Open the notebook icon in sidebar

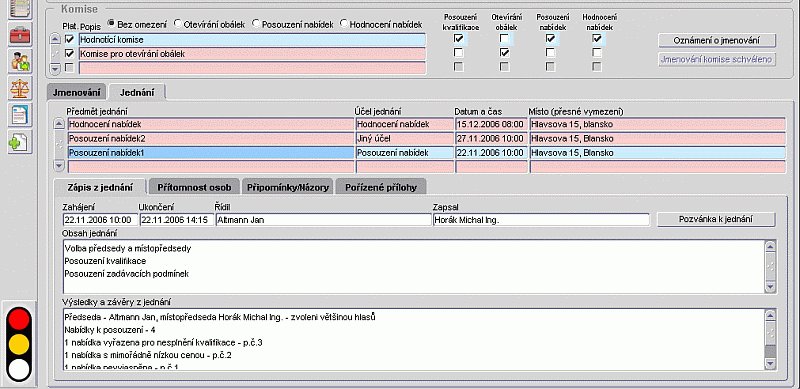click(x=20, y=9)
